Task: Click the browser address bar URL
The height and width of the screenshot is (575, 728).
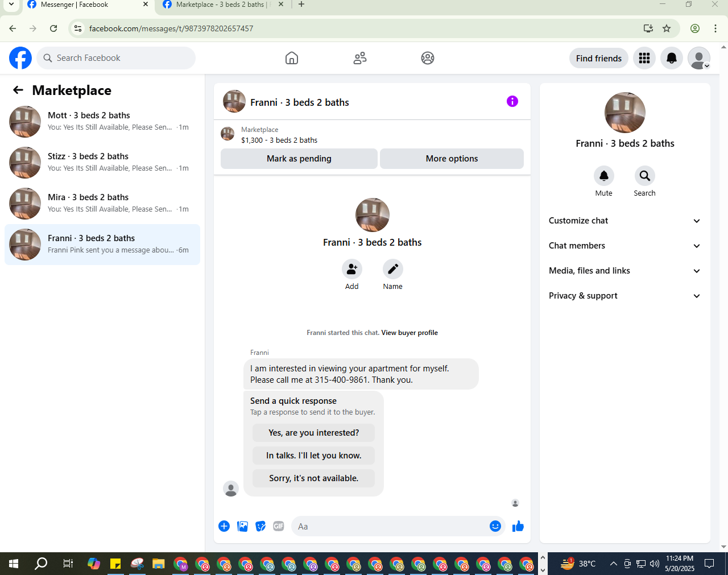Action: point(171,28)
